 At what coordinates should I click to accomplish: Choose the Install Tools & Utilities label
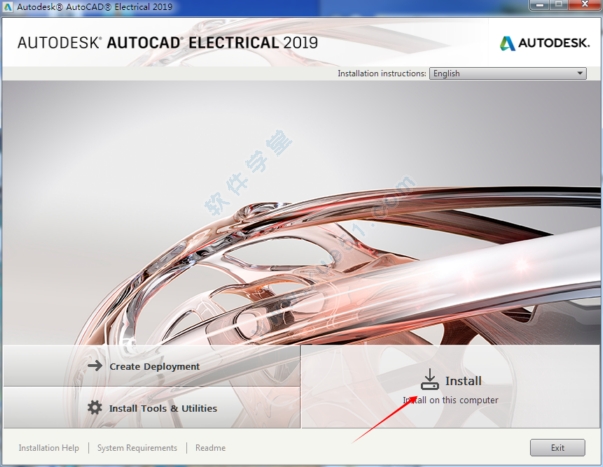[x=163, y=408]
